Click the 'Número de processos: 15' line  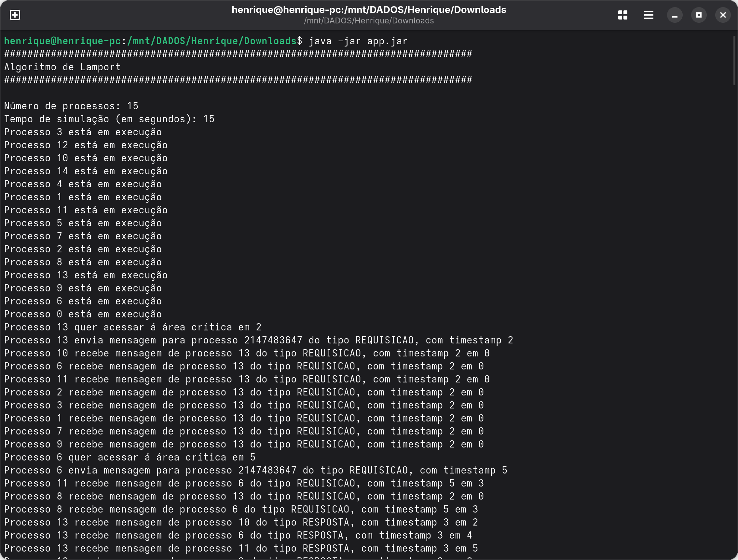pyautogui.click(x=71, y=106)
